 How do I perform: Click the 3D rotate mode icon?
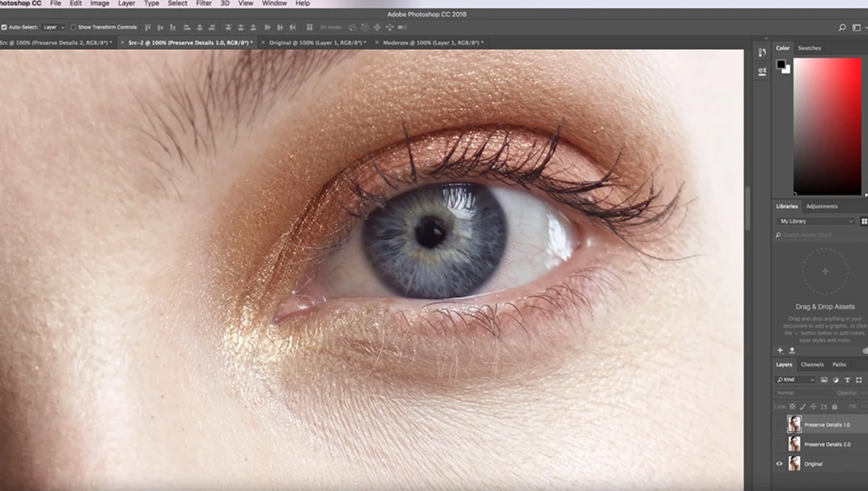(352, 27)
